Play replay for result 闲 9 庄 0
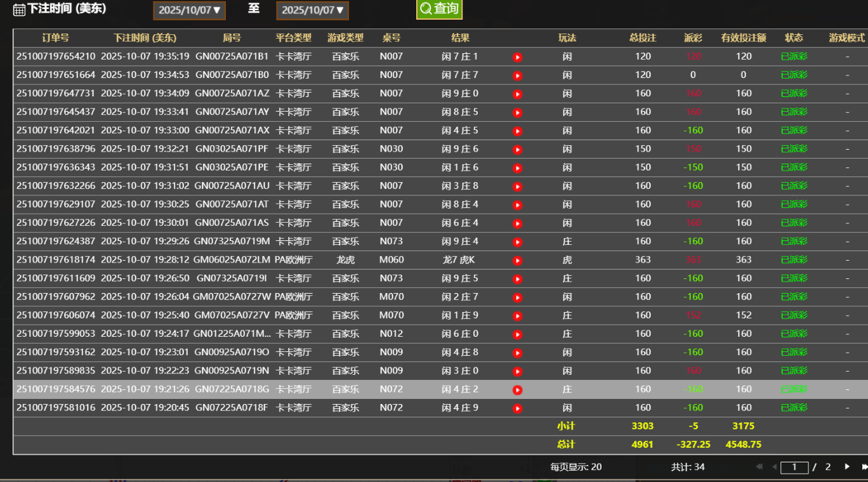868x482 pixels. pos(517,94)
